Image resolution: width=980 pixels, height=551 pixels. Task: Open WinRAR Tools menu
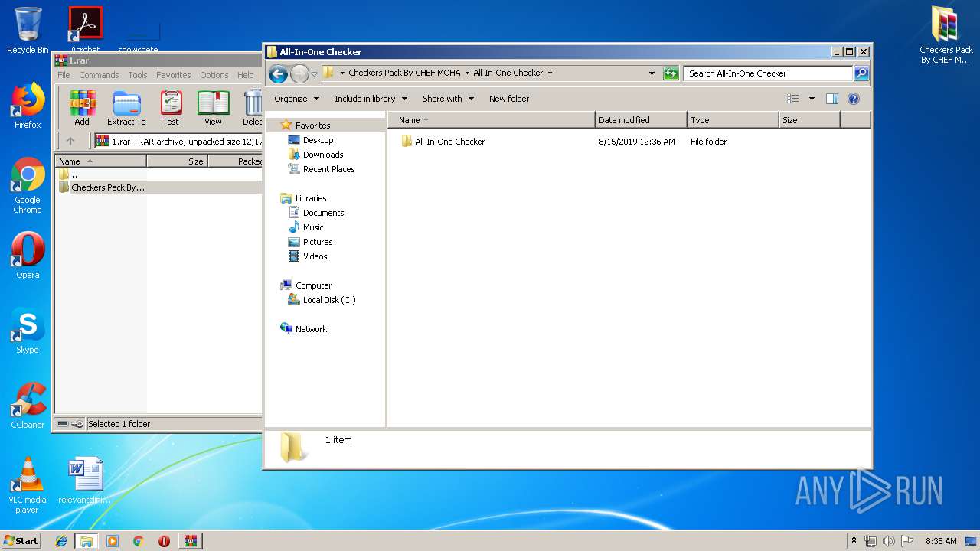click(x=138, y=75)
